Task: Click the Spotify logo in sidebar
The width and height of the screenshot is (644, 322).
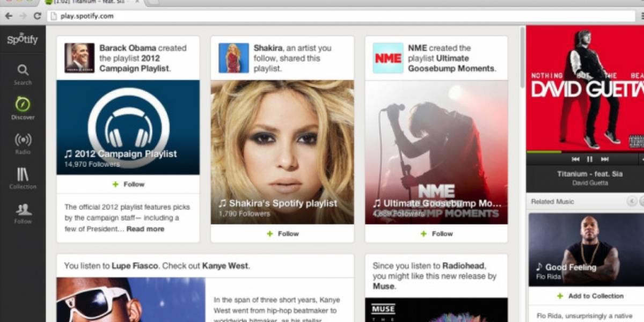Action: (x=23, y=39)
